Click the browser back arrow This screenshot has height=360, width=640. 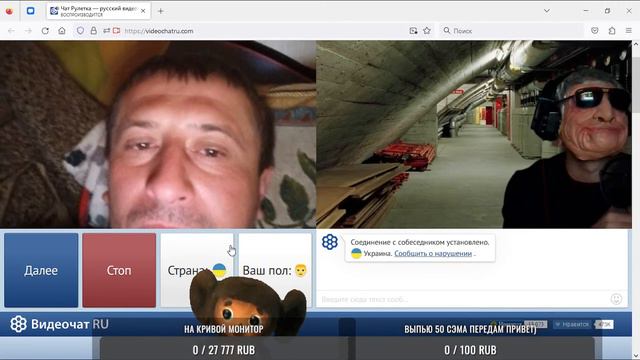(x=11, y=31)
